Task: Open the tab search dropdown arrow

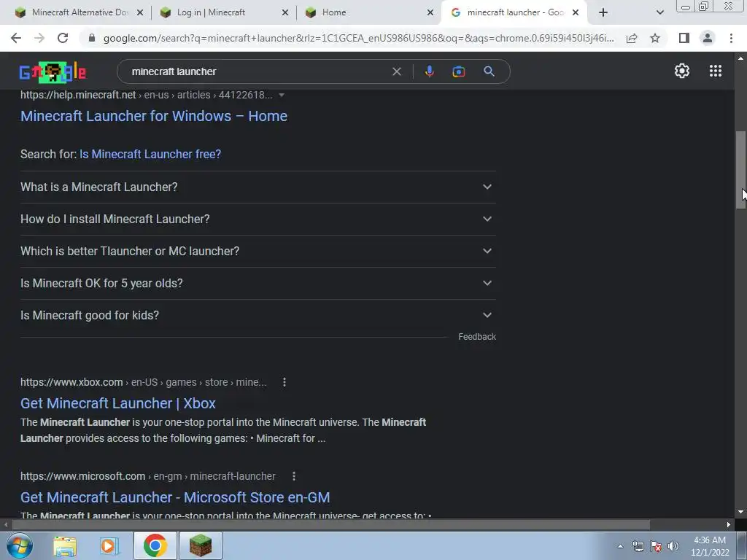Action: coord(659,12)
